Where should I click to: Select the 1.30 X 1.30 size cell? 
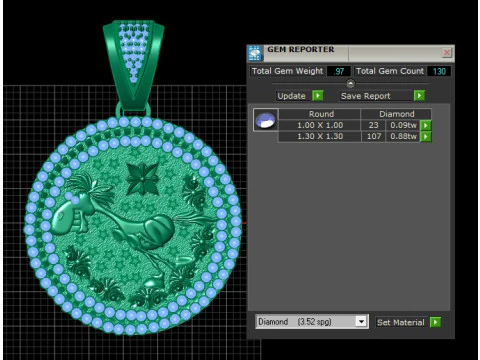point(320,136)
